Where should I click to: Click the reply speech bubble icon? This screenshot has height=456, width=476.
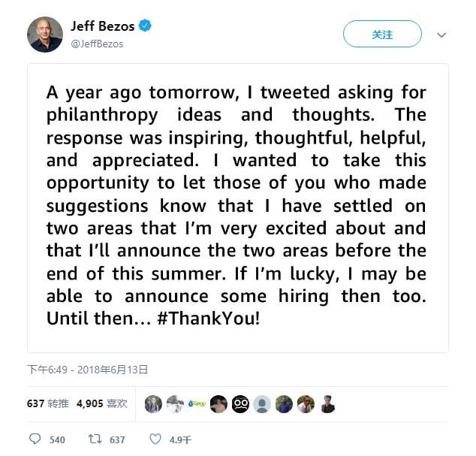pos(35,439)
